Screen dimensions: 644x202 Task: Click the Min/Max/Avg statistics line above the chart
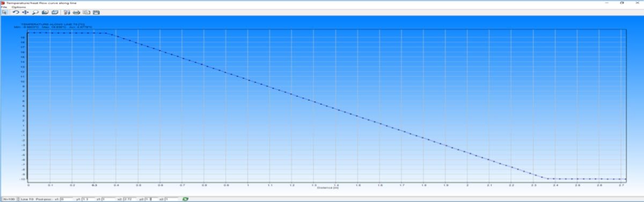tap(53, 27)
